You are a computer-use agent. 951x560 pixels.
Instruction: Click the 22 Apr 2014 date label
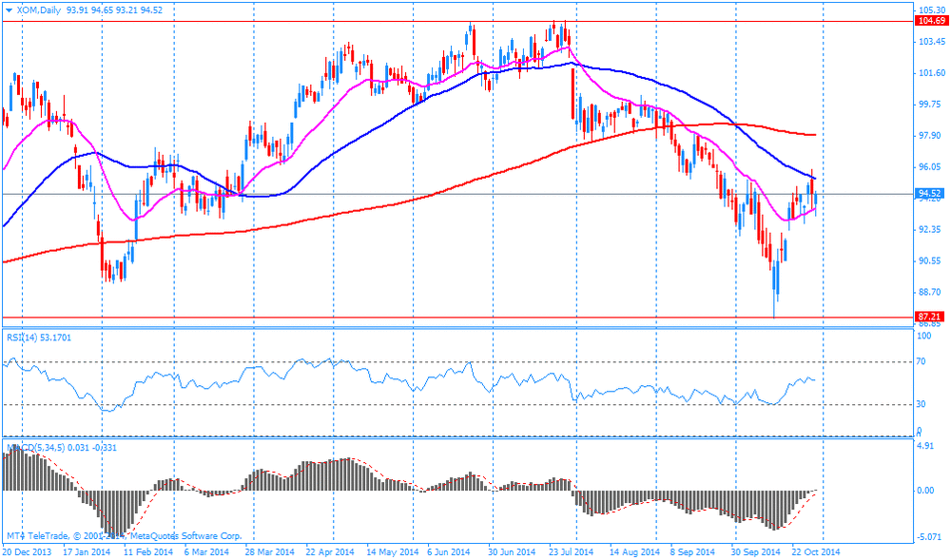[x=330, y=552]
